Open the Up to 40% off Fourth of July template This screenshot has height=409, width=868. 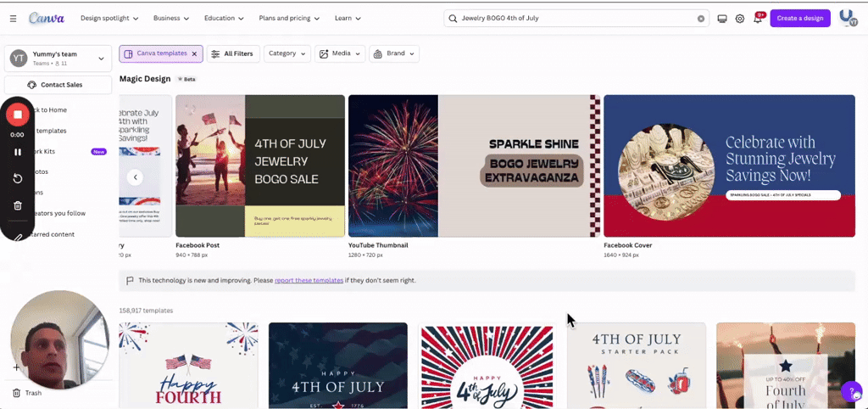click(786, 366)
